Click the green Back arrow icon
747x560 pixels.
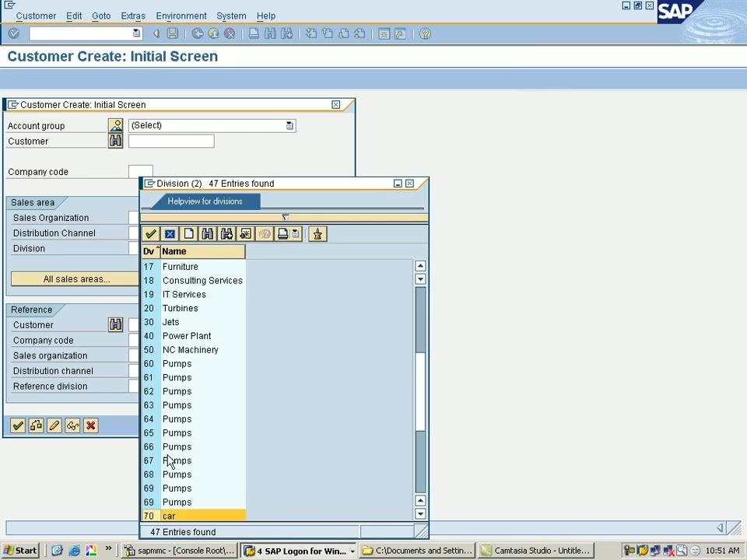pyautogui.click(x=197, y=33)
